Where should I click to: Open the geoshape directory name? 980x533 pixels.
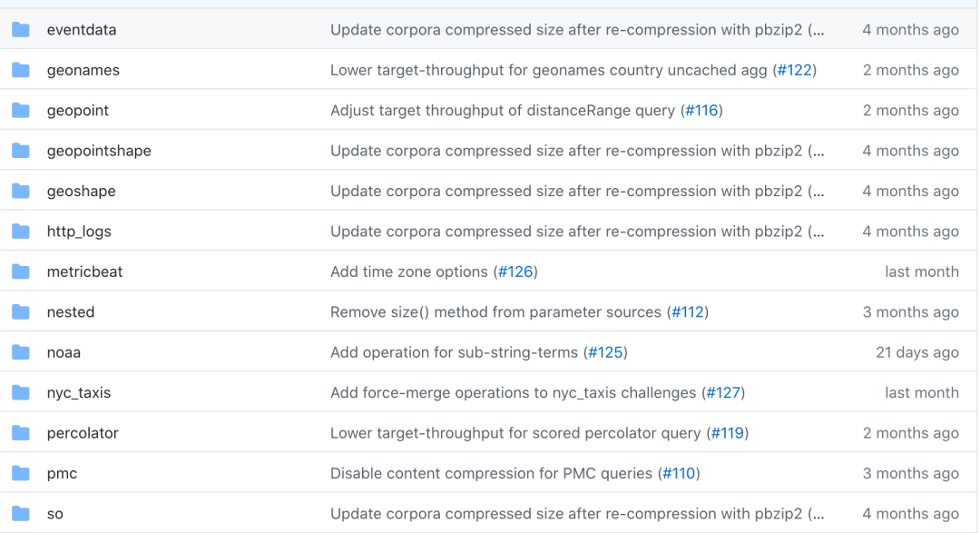coord(82,192)
